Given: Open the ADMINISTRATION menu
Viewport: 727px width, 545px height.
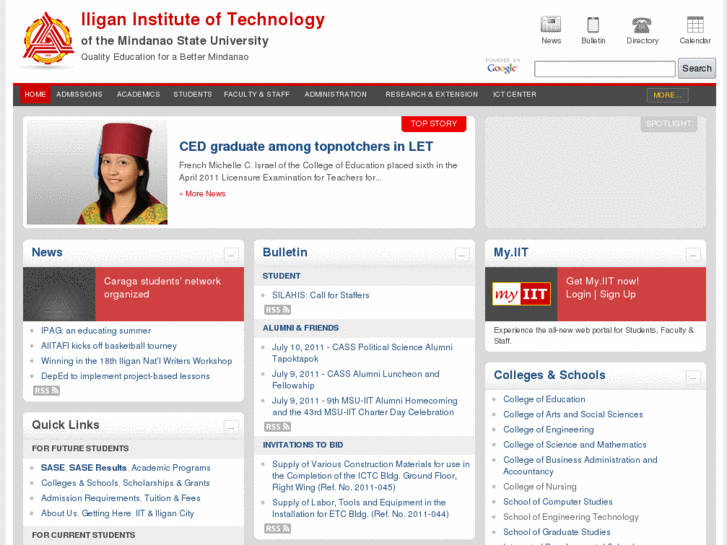Looking at the screenshot, I should pyautogui.click(x=335, y=95).
